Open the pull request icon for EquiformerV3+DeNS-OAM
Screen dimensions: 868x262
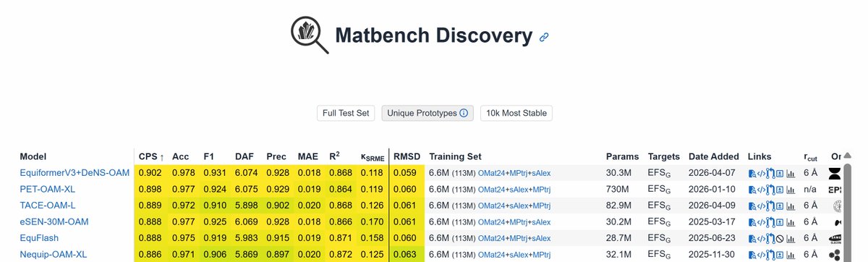point(770,174)
